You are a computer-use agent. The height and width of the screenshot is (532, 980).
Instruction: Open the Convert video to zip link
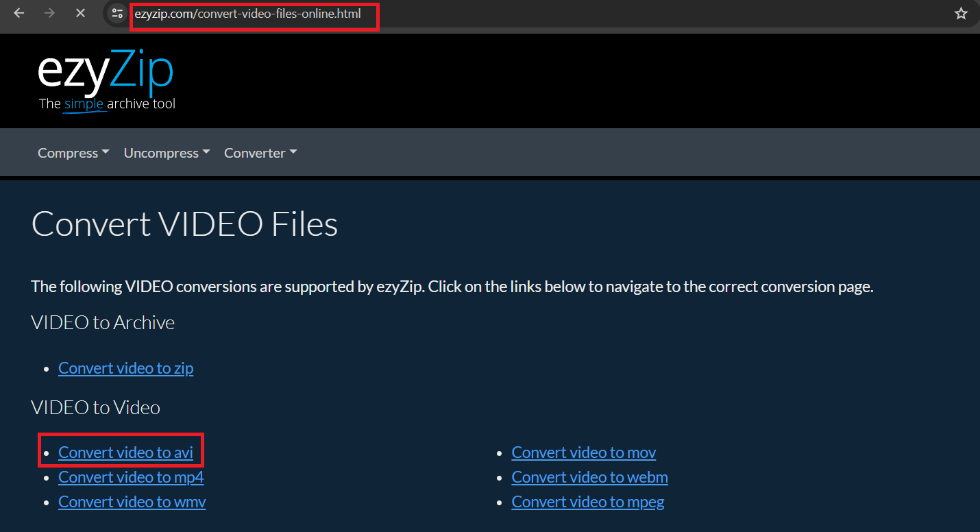tap(125, 368)
